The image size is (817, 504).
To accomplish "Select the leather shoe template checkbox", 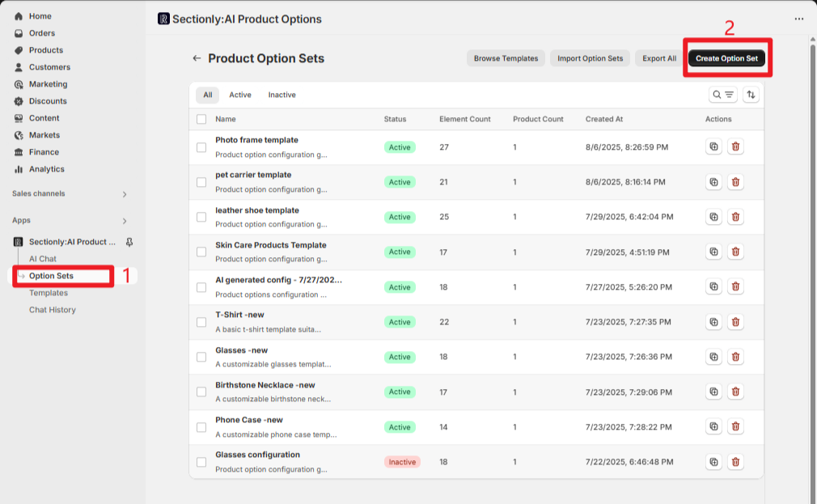I will (x=201, y=217).
